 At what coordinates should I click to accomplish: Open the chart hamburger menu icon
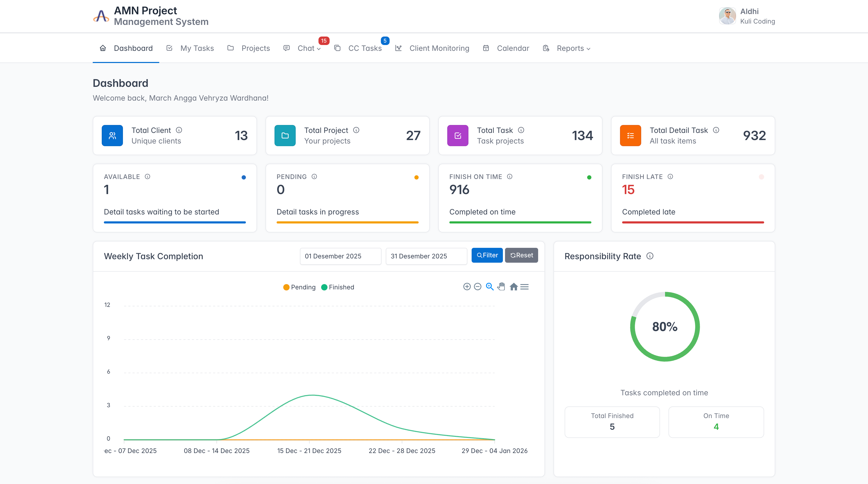point(524,287)
